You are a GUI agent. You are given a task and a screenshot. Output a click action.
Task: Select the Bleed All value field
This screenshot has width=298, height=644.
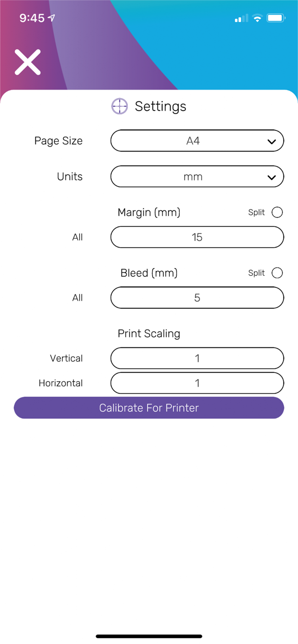[197, 298]
